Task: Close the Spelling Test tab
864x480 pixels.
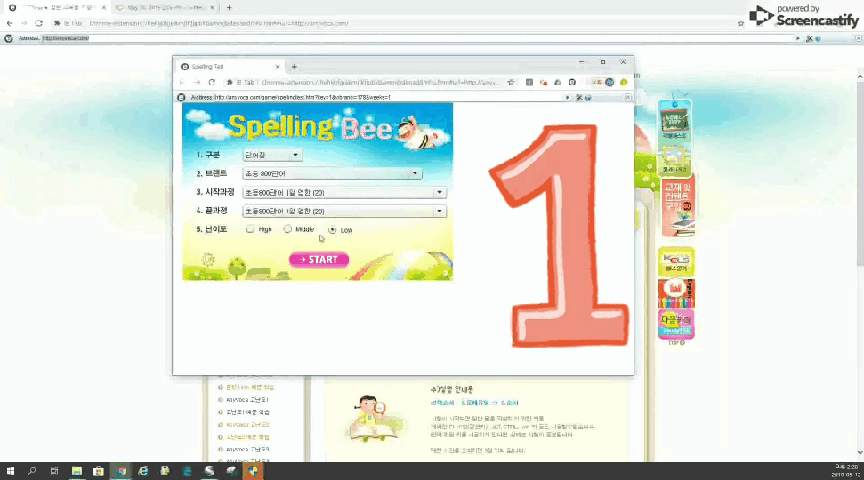Action: click(277, 67)
